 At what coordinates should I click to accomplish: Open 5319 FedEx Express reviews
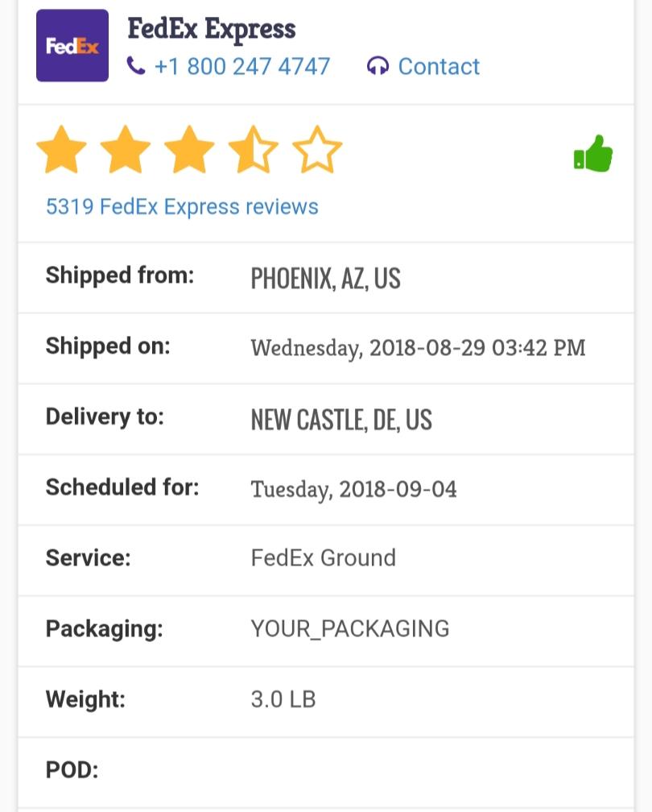coord(182,207)
